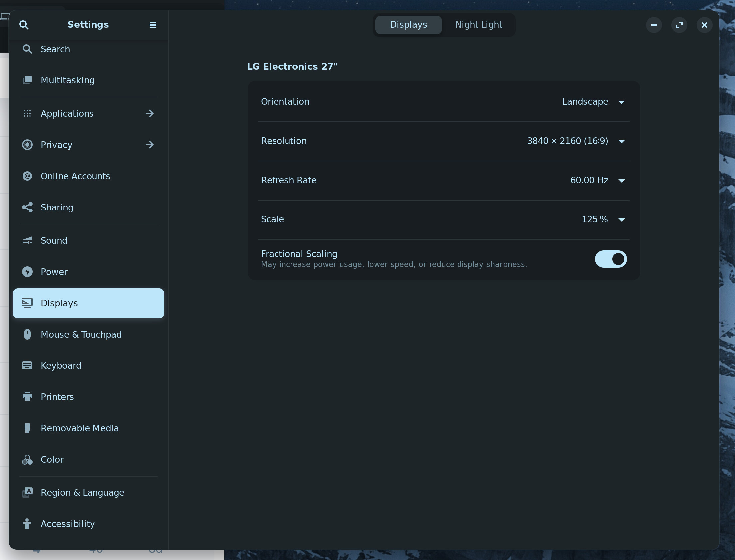735x560 pixels.
Task: Open the Orientation Landscape dropdown
Action: 593,102
